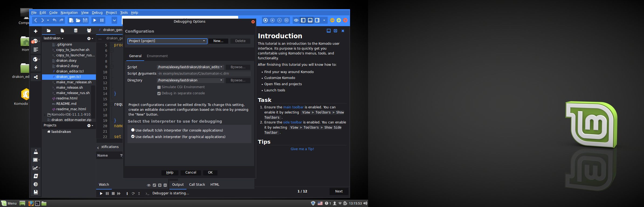This screenshot has height=207, width=644.
Task: Click the Undo arrow in the toolbar
Action: coord(54,20)
